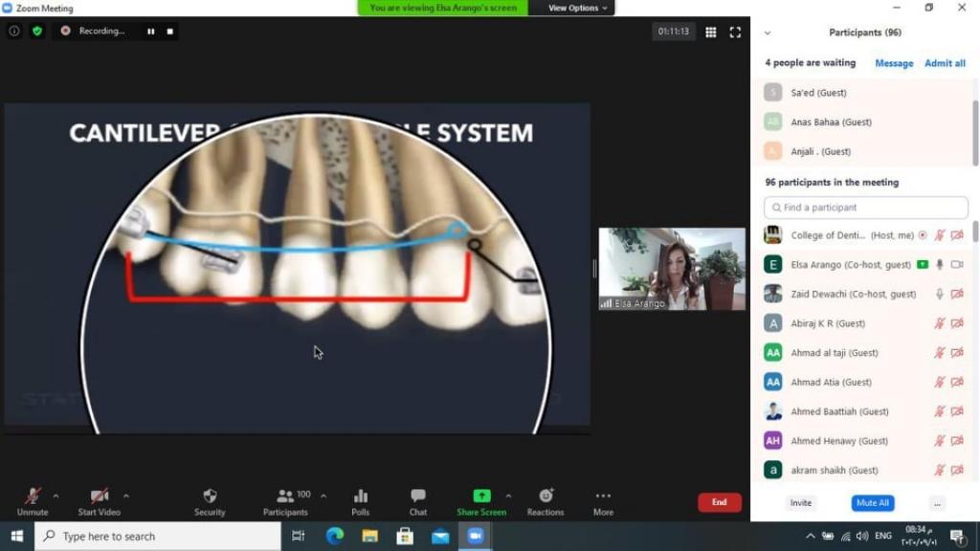Viewport: 980px width, 551px height.
Task: Expand the View Options dropdown
Action: click(x=577, y=8)
